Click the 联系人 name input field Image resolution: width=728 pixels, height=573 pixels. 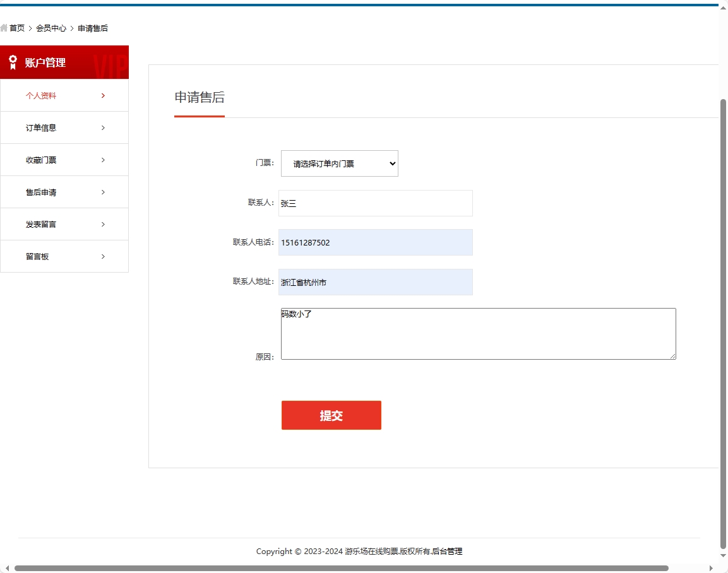376,203
